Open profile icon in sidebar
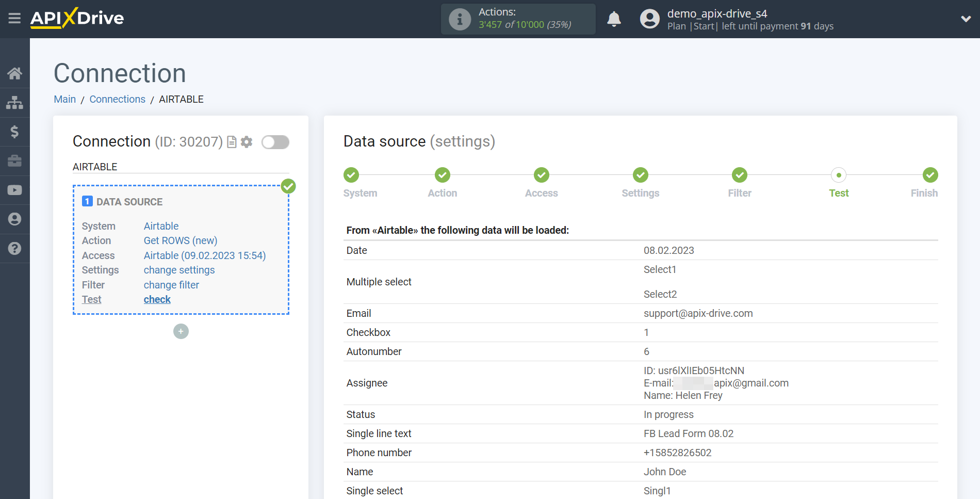Screen dimensions: 980x499 (14, 219)
